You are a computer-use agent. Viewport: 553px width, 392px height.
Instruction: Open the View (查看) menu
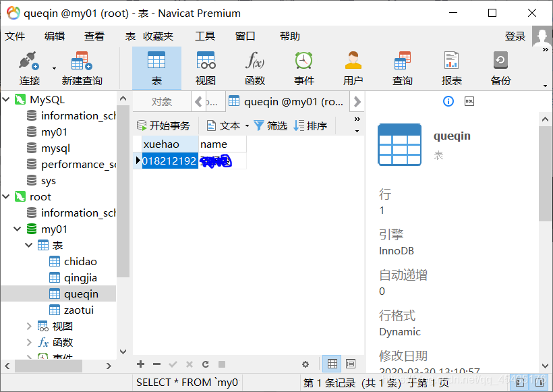point(94,36)
